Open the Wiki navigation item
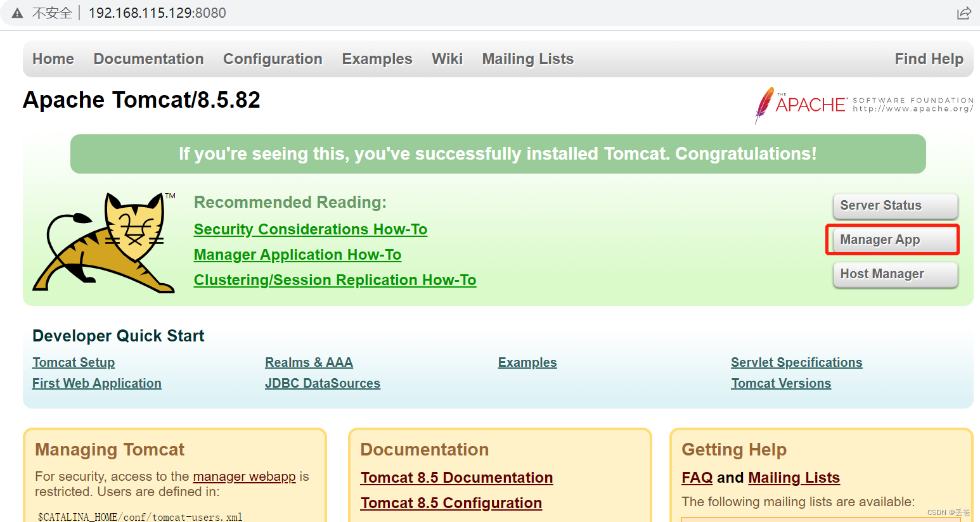This screenshot has height=522, width=980. point(447,59)
